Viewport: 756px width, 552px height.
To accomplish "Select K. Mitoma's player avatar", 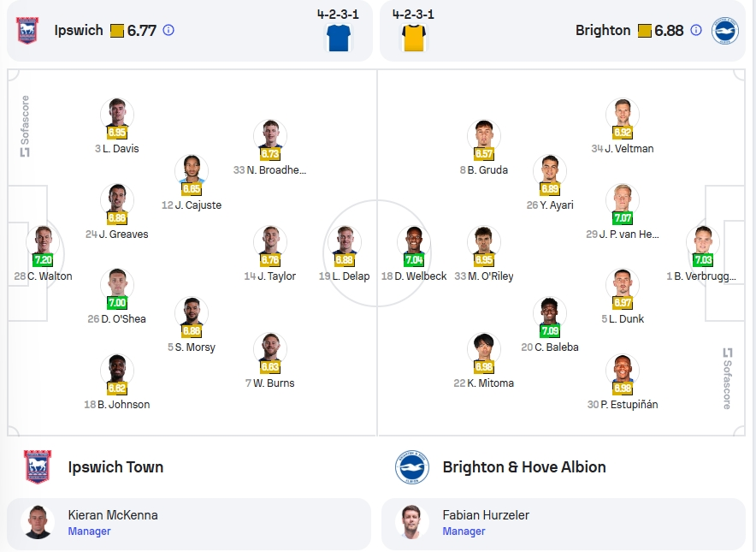I will (483, 347).
